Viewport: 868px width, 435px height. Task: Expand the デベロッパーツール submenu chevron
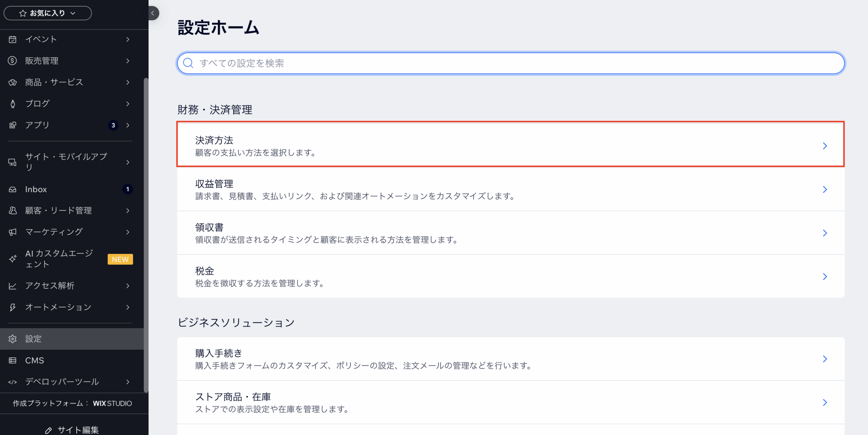pos(128,382)
